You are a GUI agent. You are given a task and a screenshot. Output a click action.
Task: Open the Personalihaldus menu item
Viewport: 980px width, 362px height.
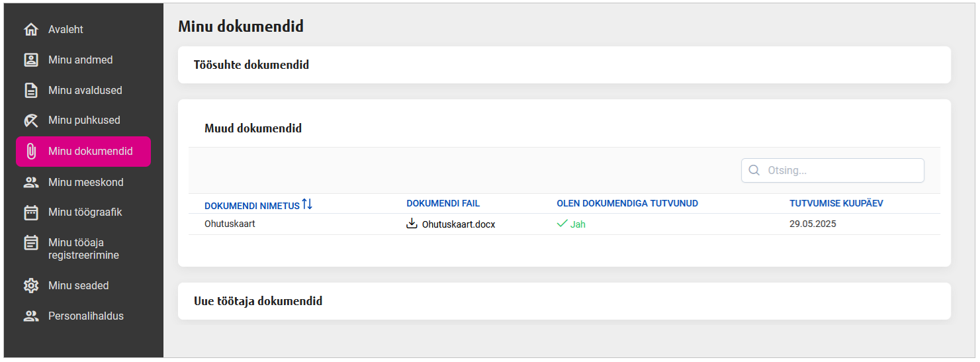click(x=85, y=316)
